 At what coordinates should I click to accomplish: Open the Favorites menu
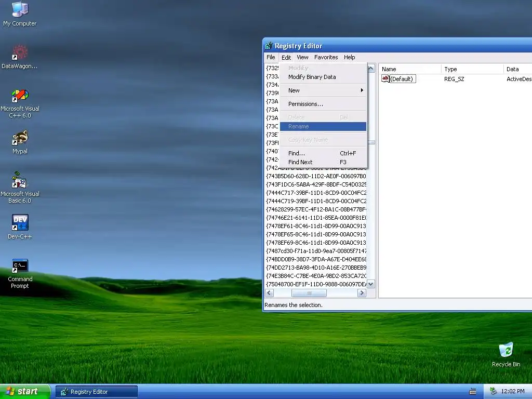pyautogui.click(x=326, y=57)
